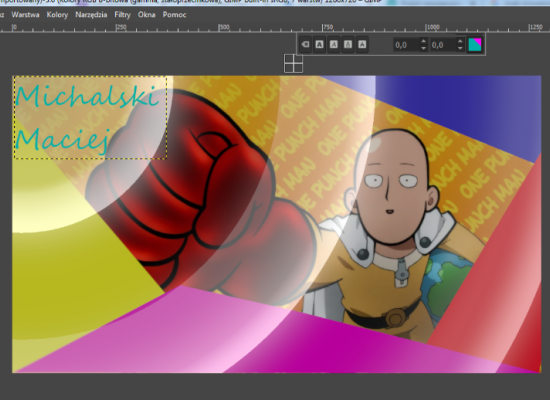The height and width of the screenshot is (400, 550).
Task: Decrease the kerning value with the down arrow
Action: point(460,48)
